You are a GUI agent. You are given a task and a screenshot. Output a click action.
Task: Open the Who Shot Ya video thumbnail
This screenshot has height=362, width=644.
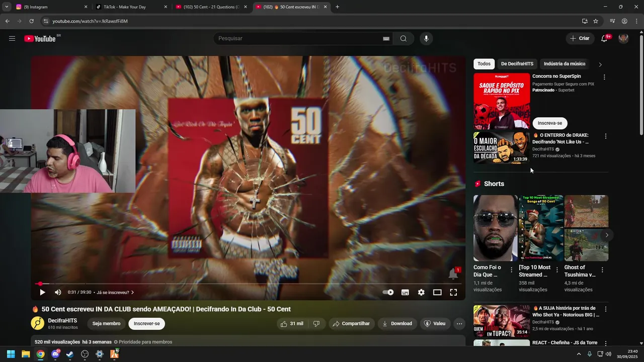[x=502, y=321]
